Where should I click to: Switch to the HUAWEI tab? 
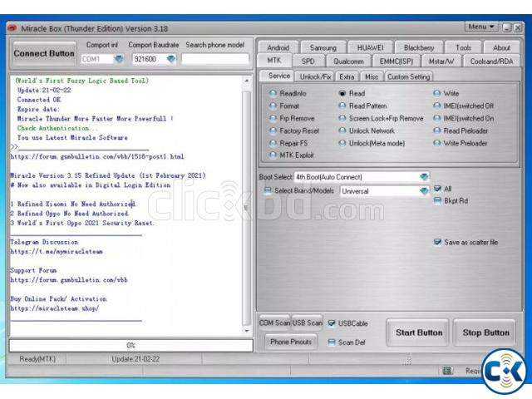click(370, 48)
